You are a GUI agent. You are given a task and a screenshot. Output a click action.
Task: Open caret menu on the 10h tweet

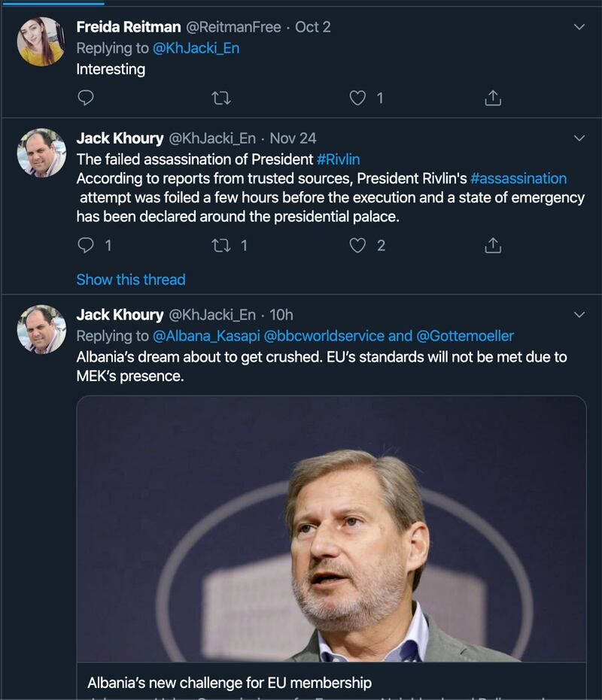point(579,314)
